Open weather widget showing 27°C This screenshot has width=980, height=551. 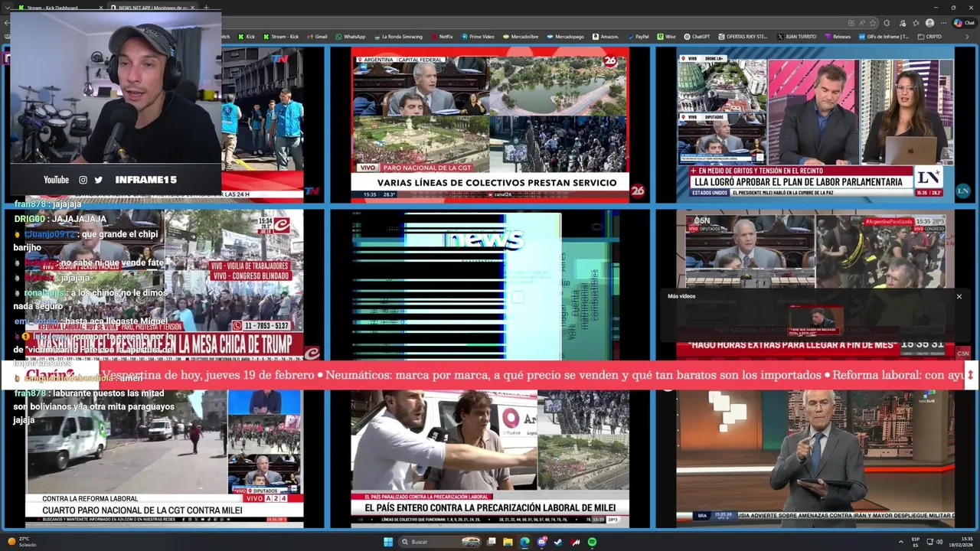click(x=21, y=542)
